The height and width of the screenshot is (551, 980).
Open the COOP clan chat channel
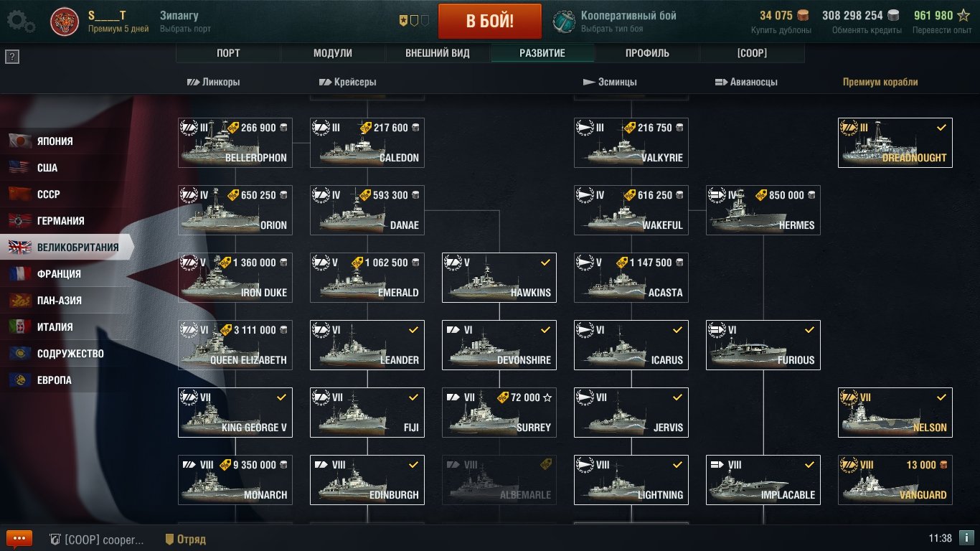pyautogui.click(x=96, y=539)
